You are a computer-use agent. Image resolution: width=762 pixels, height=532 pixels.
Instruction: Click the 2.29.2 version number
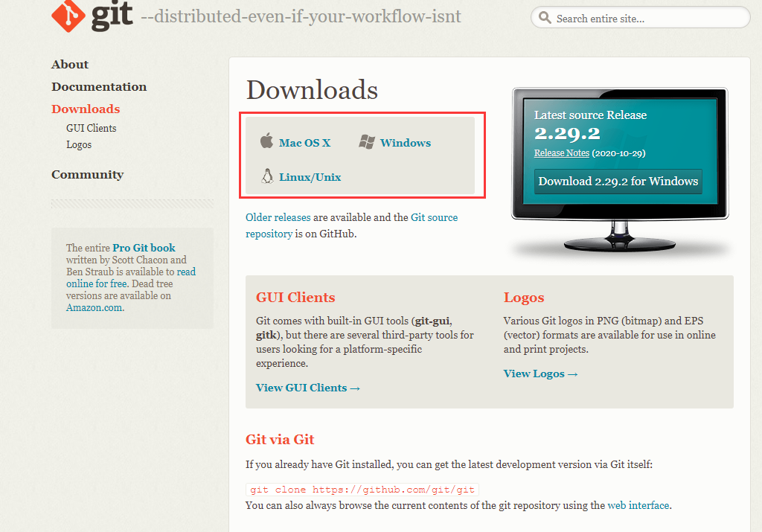(567, 133)
